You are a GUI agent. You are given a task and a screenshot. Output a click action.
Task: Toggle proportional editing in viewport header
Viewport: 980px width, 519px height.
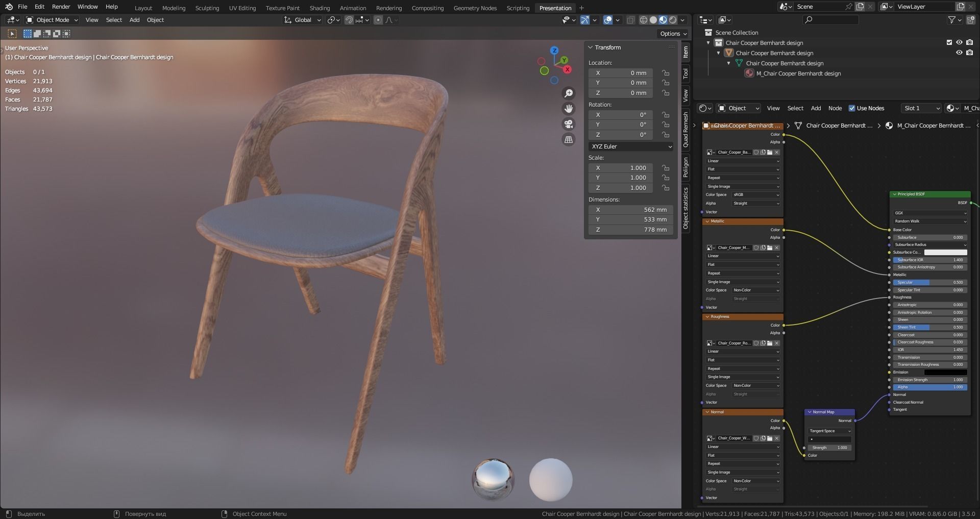click(378, 20)
